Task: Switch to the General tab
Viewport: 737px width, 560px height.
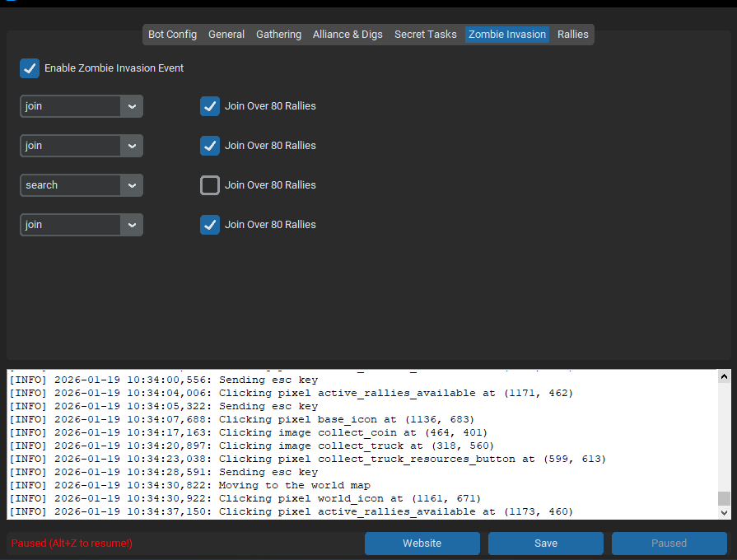Action: [x=226, y=35]
